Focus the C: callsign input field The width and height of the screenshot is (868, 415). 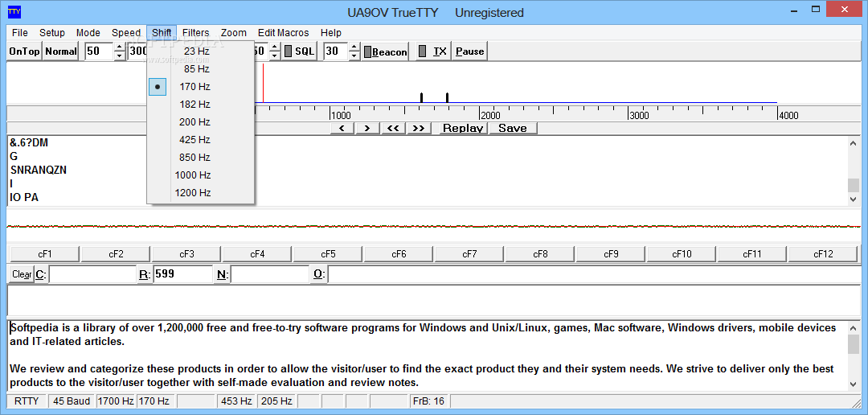pyautogui.click(x=92, y=274)
